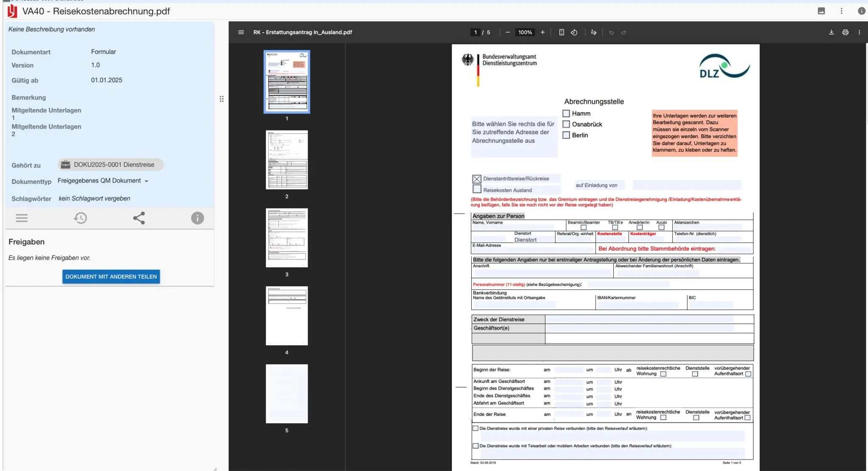
Task: Open the DOKU2025-0001 Dienstreise chip
Action: [x=111, y=165]
